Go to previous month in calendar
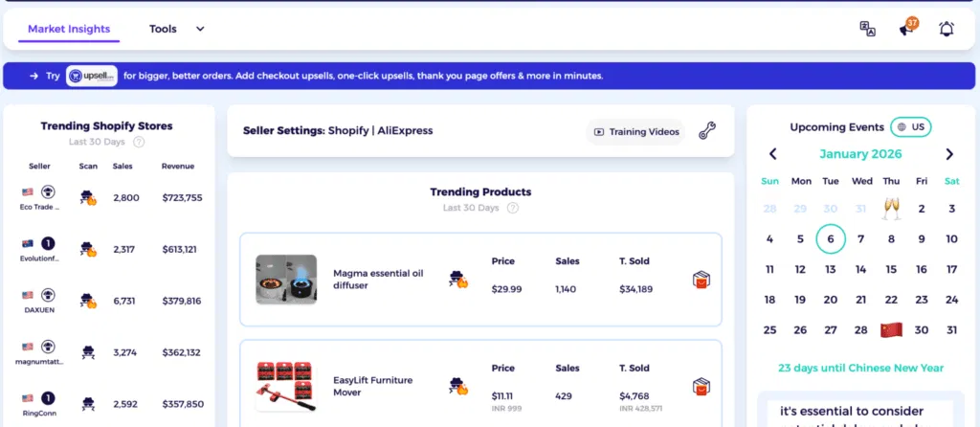Screen dimensions: 980x427 tap(772, 154)
